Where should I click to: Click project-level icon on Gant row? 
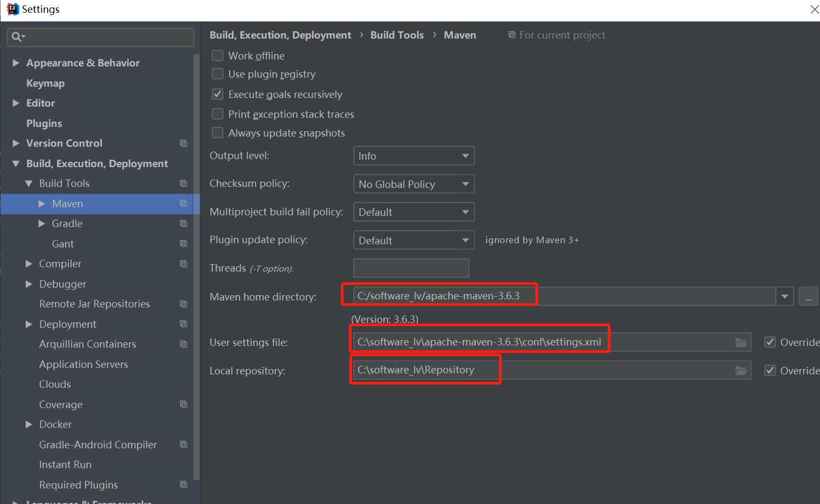point(184,244)
